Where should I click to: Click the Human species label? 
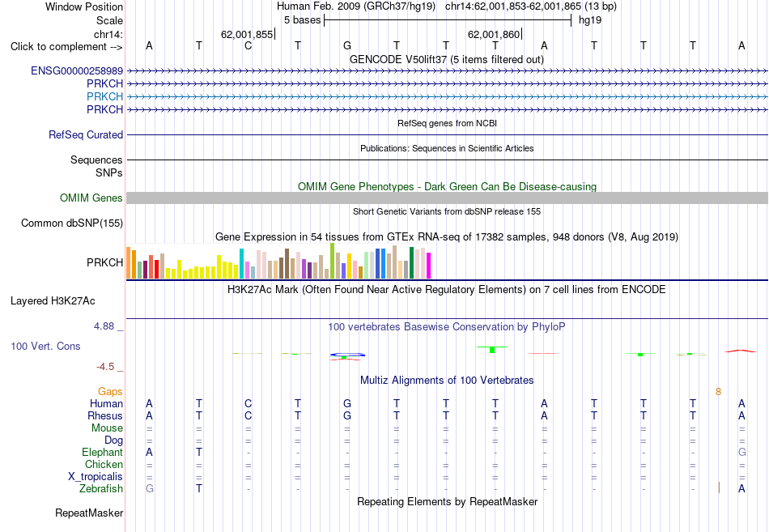[106, 403]
